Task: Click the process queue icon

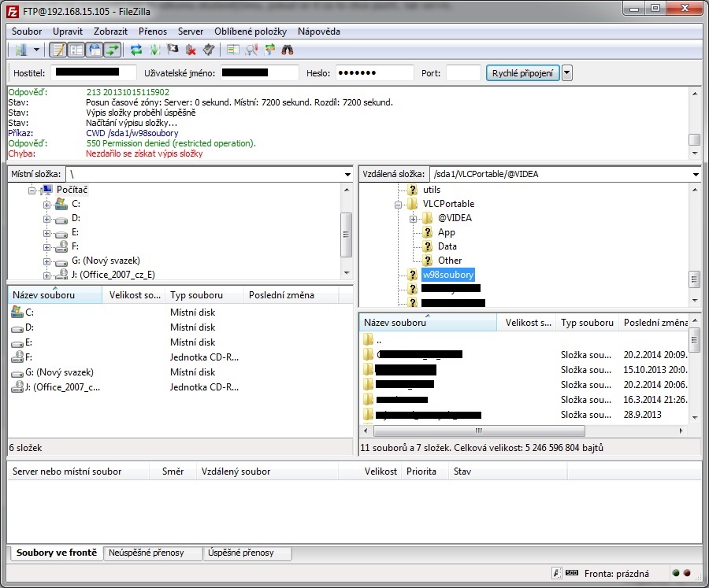Action: (x=154, y=50)
